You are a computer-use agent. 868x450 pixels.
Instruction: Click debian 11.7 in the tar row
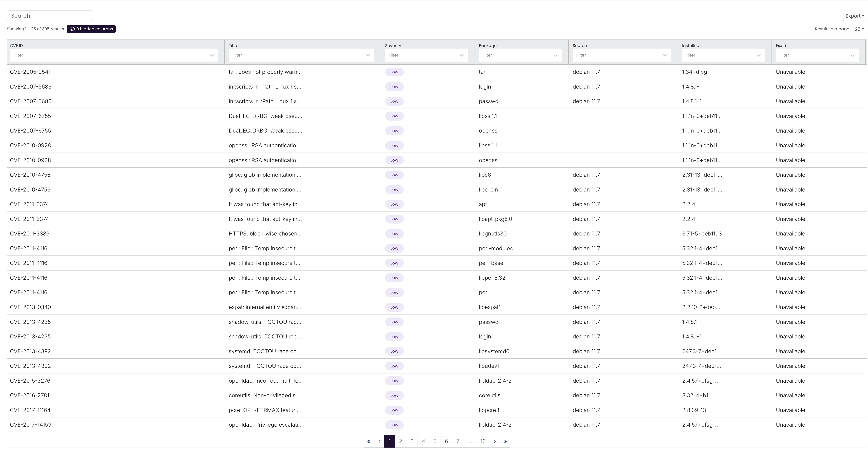586,72
